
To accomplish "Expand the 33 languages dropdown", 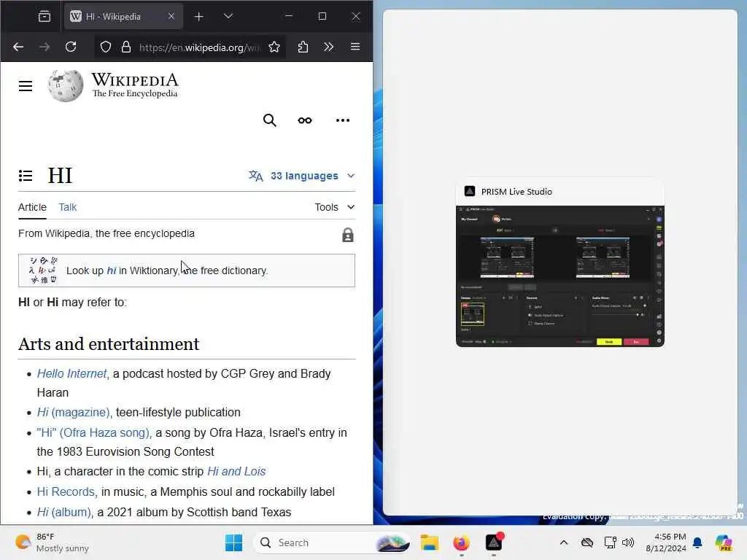I will 302,176.
